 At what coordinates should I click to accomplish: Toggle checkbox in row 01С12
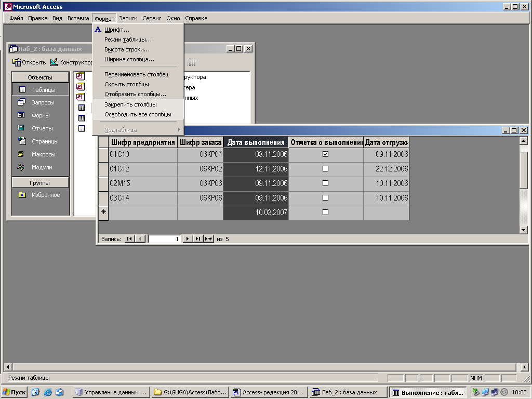325,169
